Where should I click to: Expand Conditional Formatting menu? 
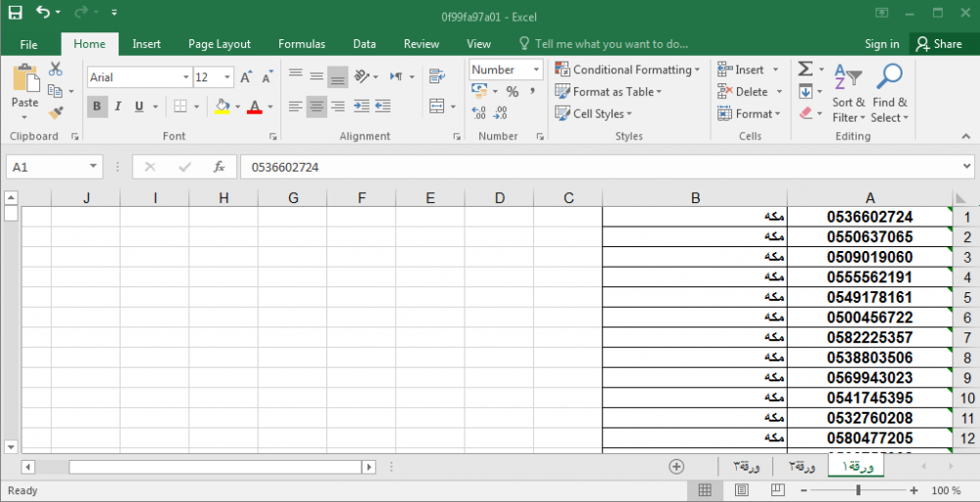click(x=627, y=70)
